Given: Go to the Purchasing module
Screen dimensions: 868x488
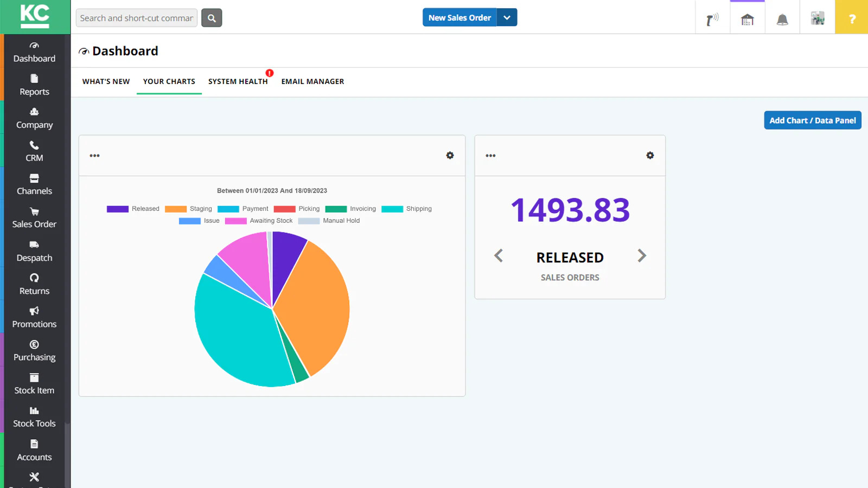Looking at the screenshot, I should click(34, 351).
